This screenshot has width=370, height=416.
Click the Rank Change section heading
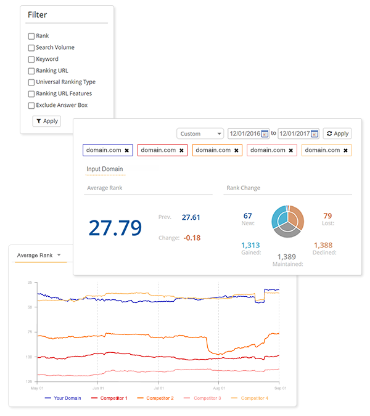[x=243, y=188]
